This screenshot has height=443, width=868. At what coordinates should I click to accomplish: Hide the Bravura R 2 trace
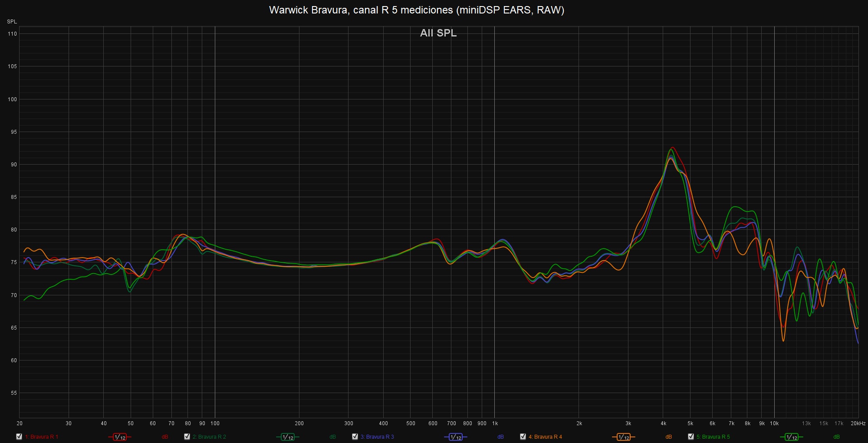(187, 436)
